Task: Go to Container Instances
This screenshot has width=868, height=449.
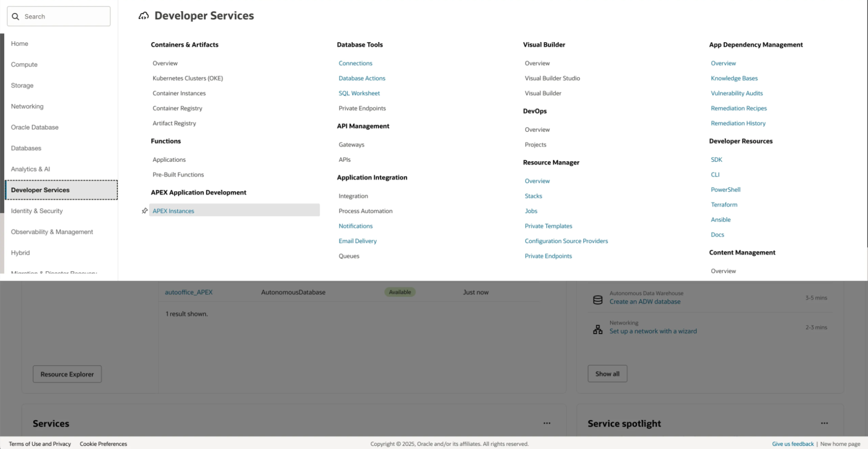Action: pos(179,93)
